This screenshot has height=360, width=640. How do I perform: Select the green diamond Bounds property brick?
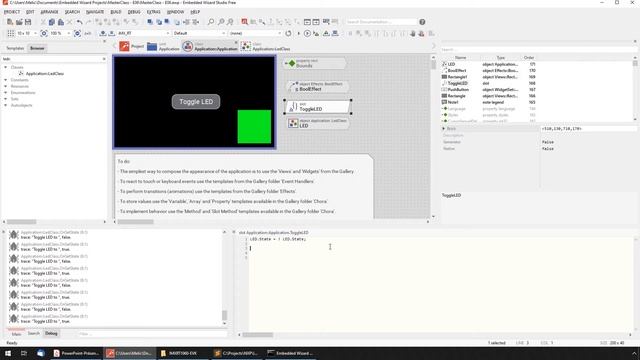pyautogui.click(x=315, y=63)
